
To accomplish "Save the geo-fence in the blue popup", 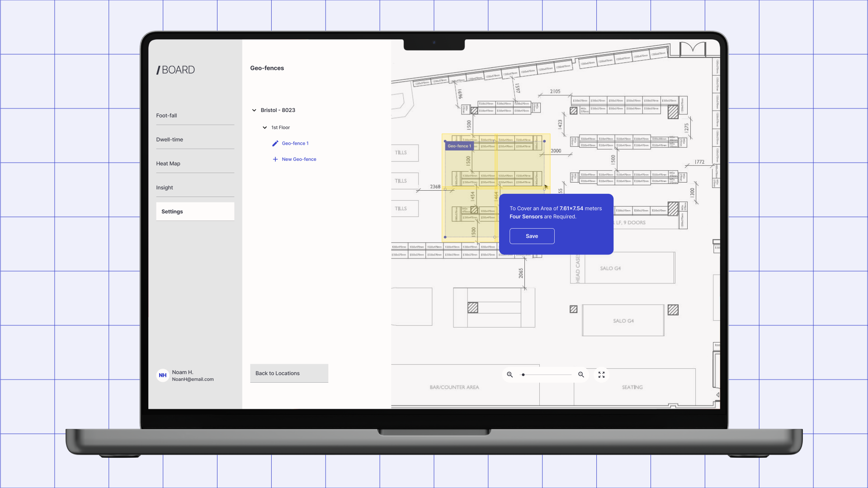I will point(532,236).
